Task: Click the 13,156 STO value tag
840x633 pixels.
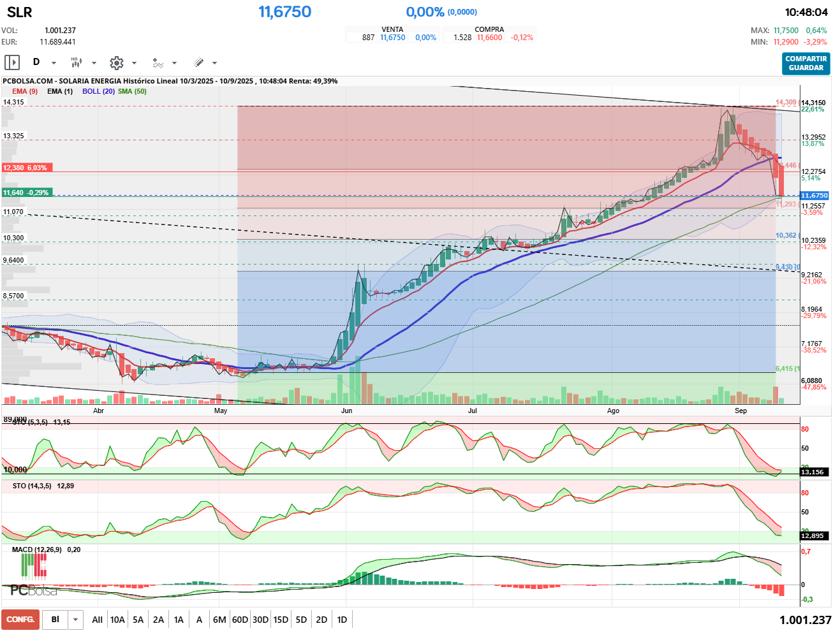Action: coord(814,472)
